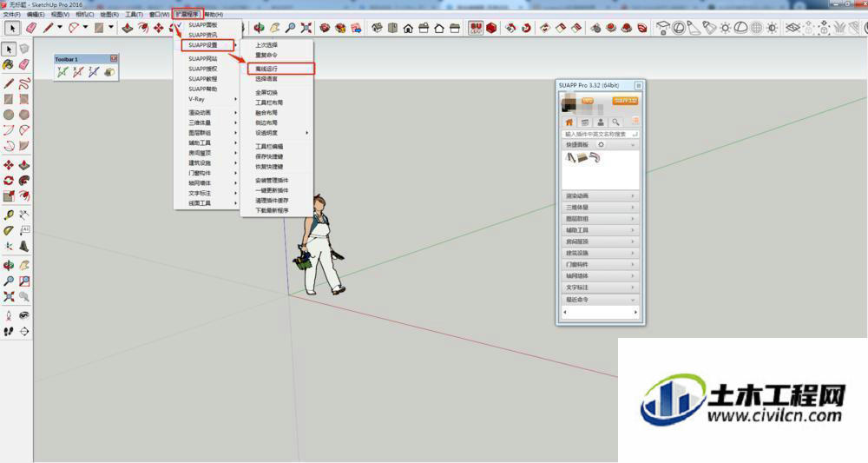This screenshot has height=463, width=868.
Task: Open the 编辑(E) menu
Action: pyautogui.click(x=36, y=15)
